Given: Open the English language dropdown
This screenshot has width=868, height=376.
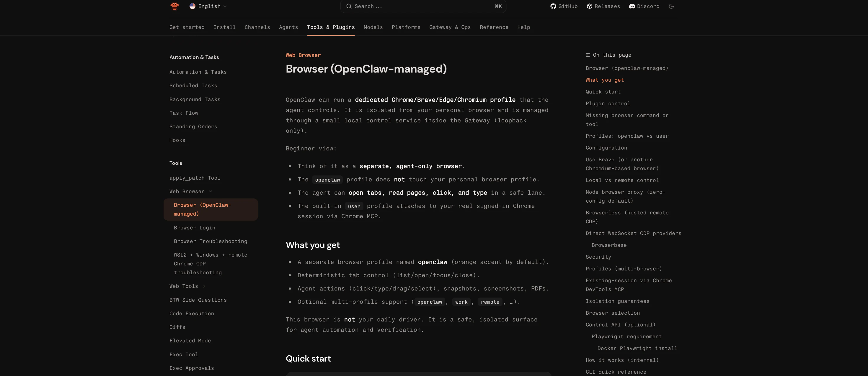Looking at the screenshot, I should pos(208,6).
